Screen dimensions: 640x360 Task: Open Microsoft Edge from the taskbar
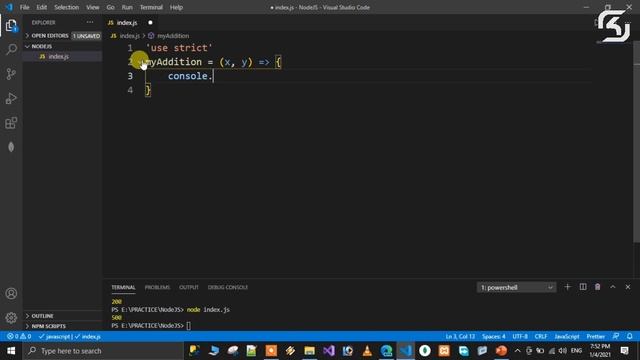coord(386,351)
